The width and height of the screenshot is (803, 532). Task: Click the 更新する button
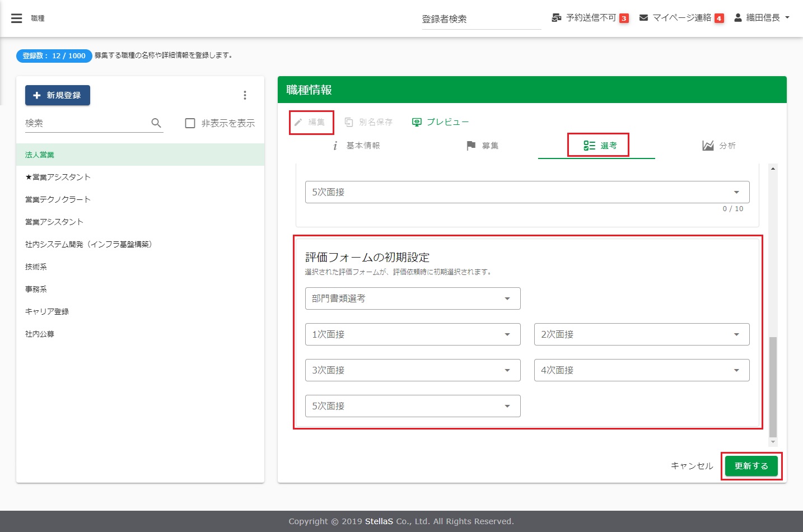pos(751,466)
